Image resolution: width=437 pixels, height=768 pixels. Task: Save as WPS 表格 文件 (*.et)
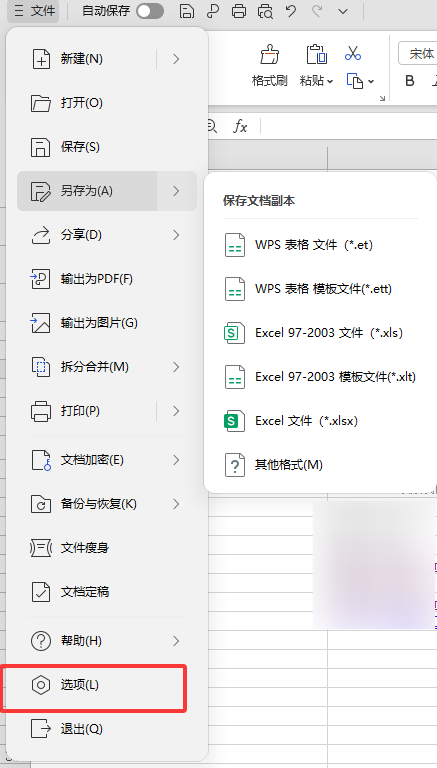pos(320,245)
